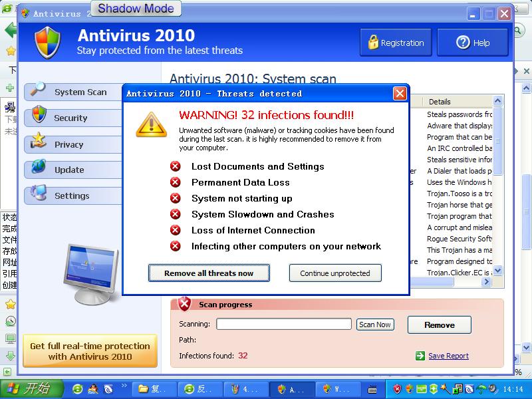The height and width of the screenshot is (399, 532).
Task: Open the Privacy section
Action: point(73,144)
